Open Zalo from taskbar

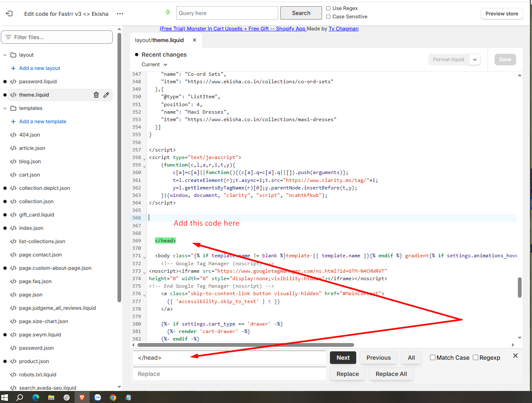click(97, 398)
